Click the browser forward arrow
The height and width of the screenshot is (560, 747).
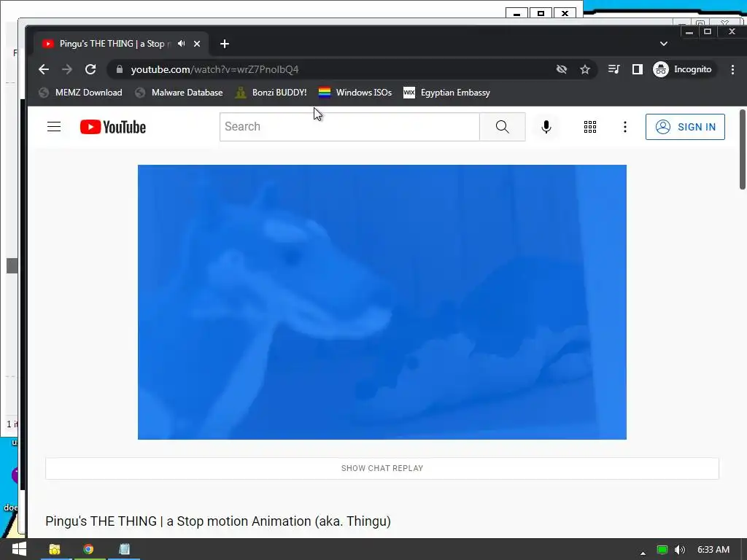pos(67,69)
